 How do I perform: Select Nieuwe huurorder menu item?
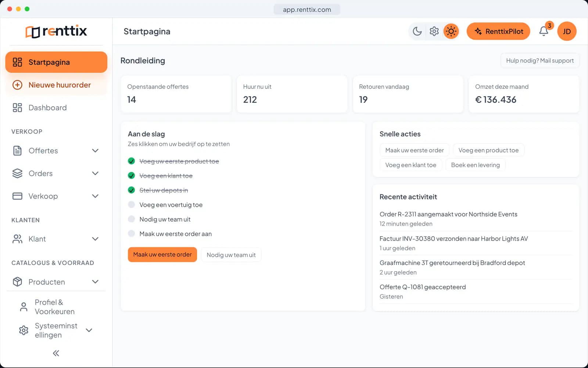coord(56,85)
